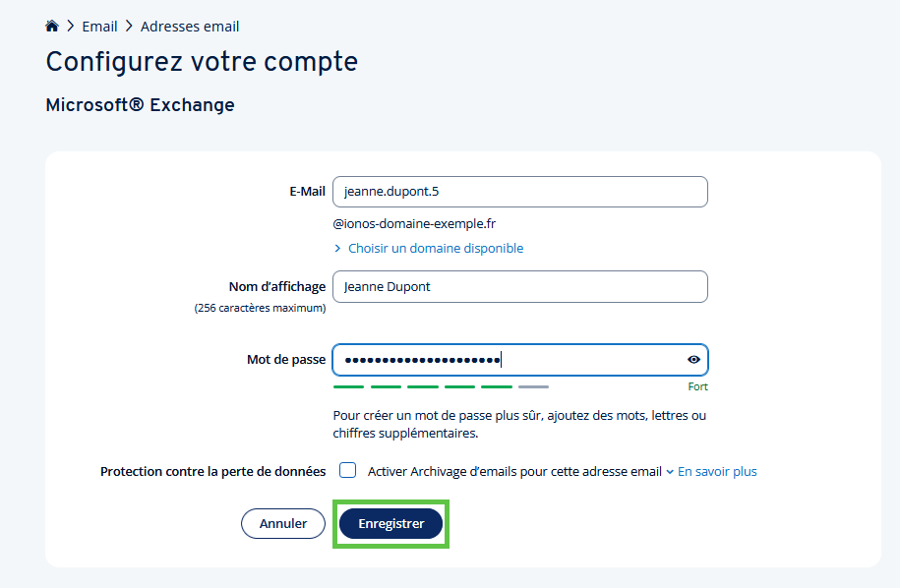
Task: Show the password with the eye icon
Action: (x=693, y=360)
